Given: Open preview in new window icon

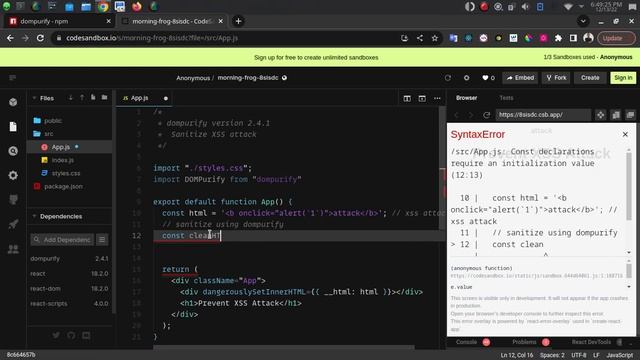Looking at the screenshot, I should click(631, 115).
